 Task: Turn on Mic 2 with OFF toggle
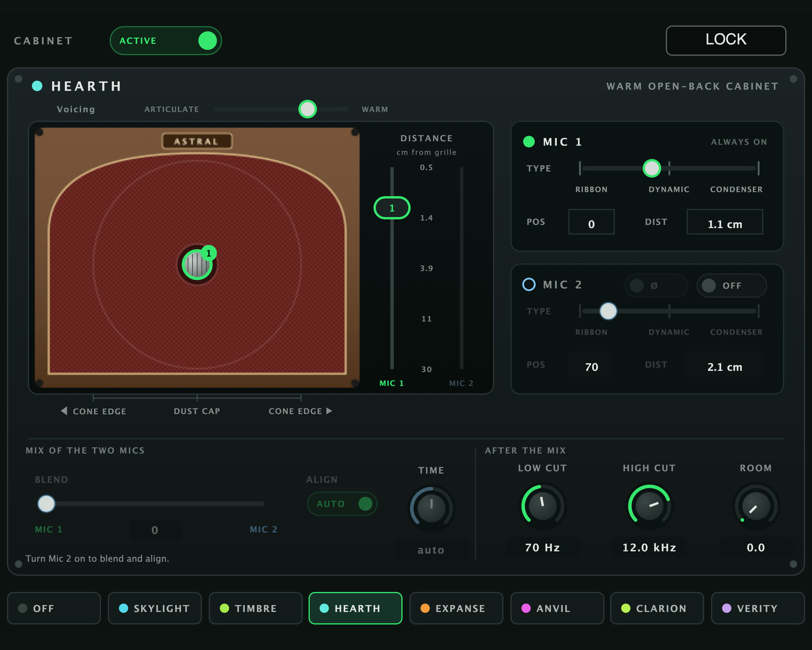pyautogui.click(x=732, y=286)
